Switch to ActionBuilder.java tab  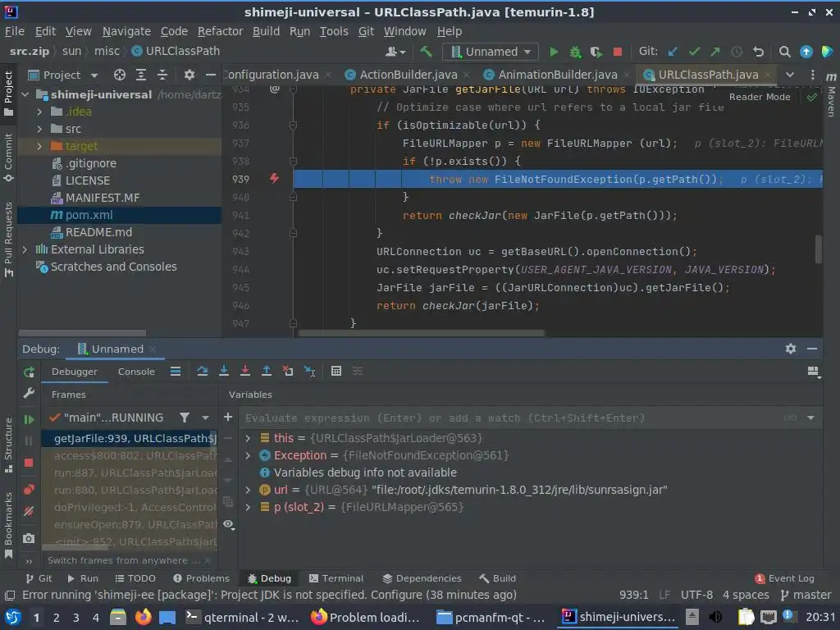click(x=408, y=75)
